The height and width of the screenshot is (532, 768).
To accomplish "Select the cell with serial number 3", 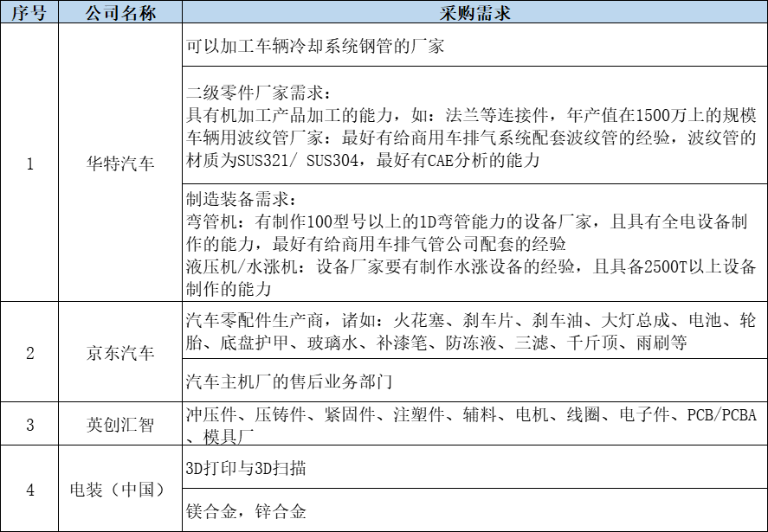I will (x=29, y=423).
